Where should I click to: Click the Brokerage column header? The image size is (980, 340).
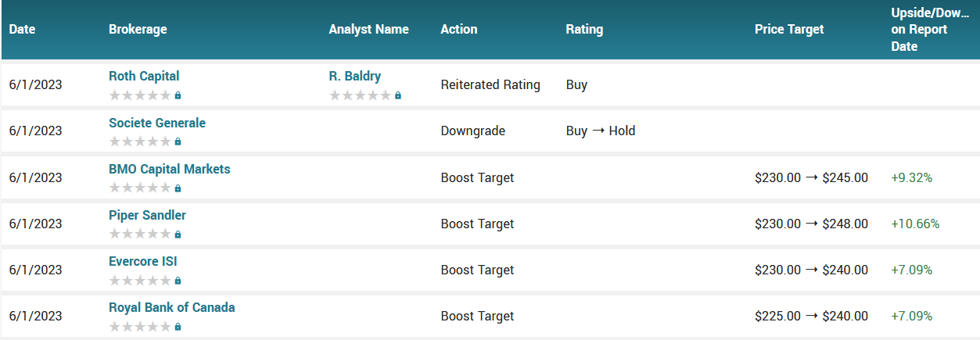pos(138,30)
